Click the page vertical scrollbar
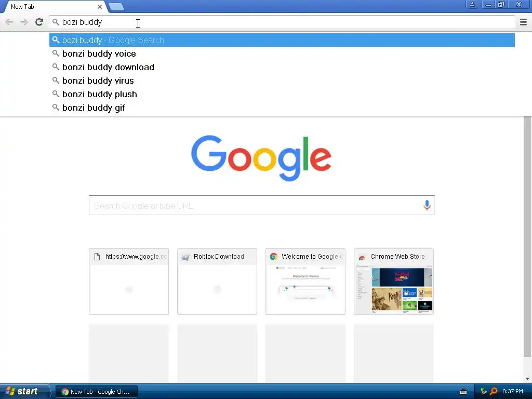This screenshot has width=532, height=399. 527,236
